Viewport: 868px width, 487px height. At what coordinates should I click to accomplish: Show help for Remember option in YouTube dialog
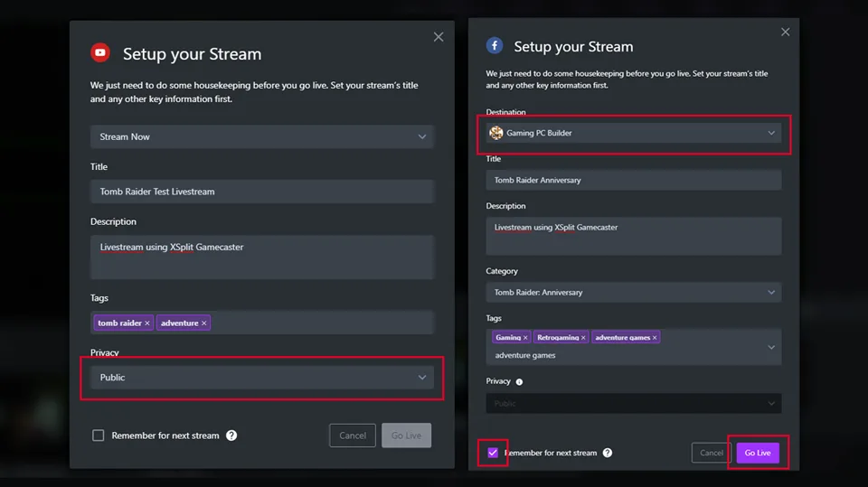coord(231,435)
